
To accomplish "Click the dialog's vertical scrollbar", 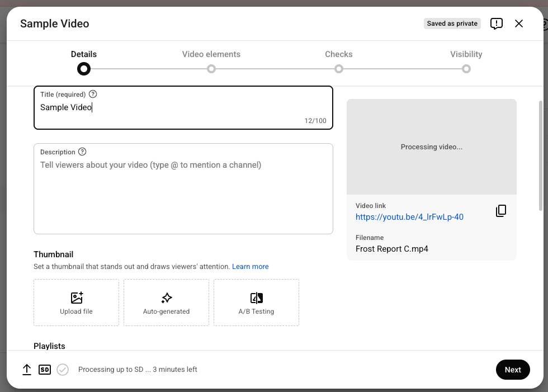I will [x=540, y=155].
